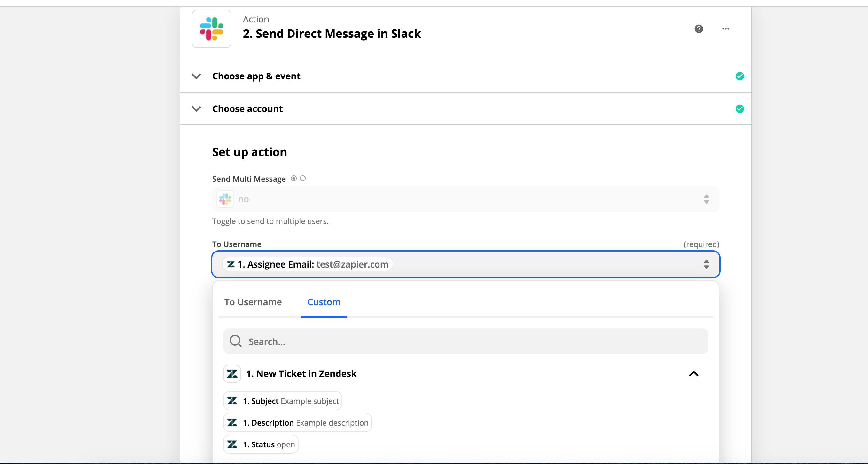Insert the Status open field
The height and width of the screenshot is (464, 868).
(261, 444)
